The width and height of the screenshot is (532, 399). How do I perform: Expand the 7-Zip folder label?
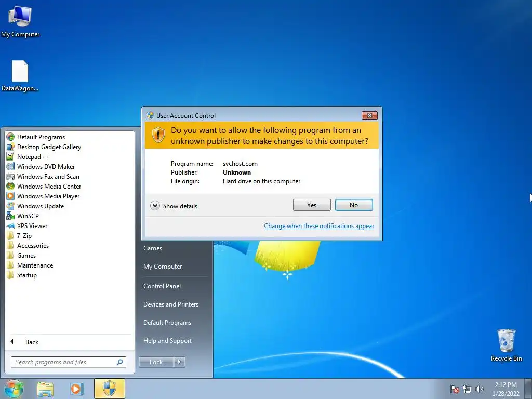(x=24, y=236)
